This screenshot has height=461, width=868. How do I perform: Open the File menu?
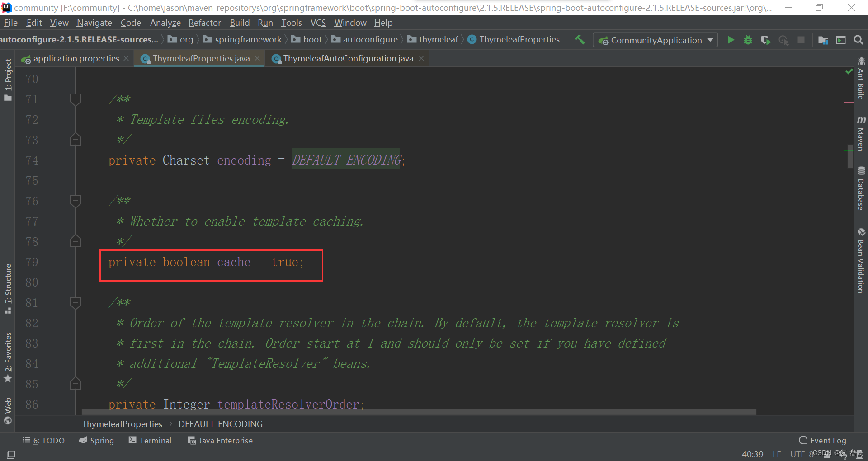(x=10, y=23)
